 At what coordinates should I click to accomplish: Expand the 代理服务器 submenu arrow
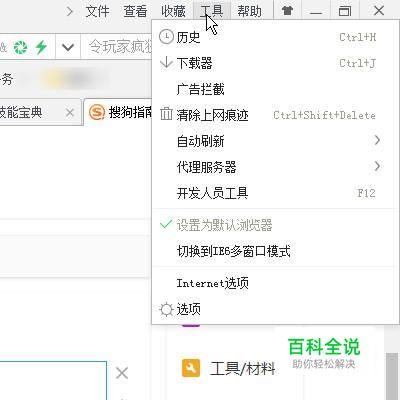point(377,166)
